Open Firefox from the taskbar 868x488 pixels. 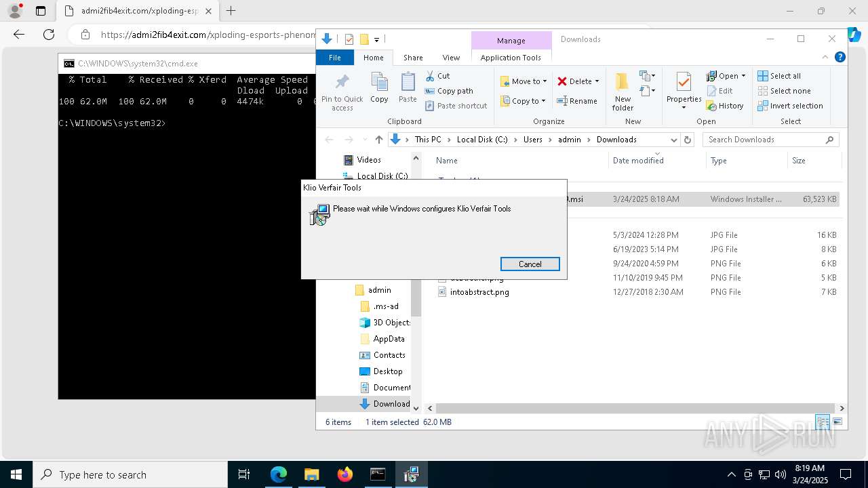tap(344, 474)
